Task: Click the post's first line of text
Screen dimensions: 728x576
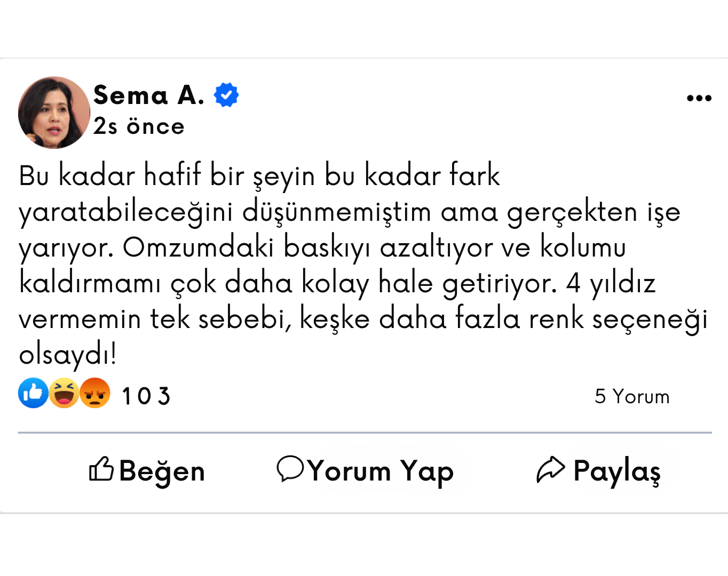Action: (x=259, y=175)
